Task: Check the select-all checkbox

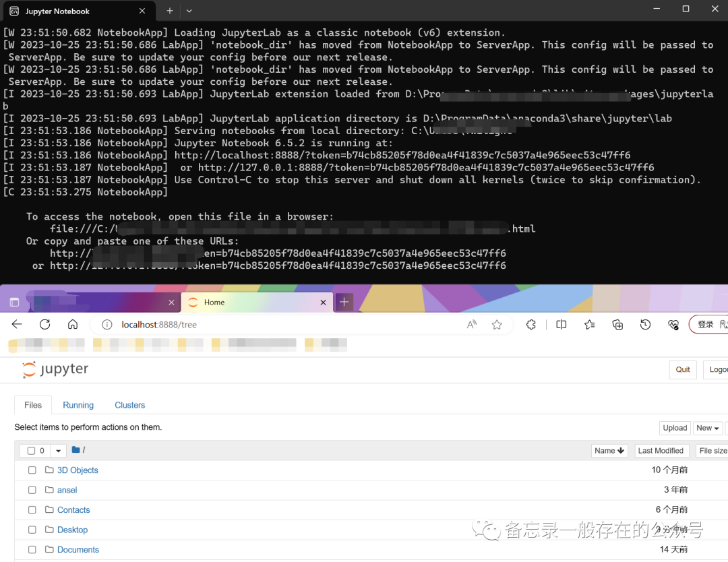Action: pos(31,451)
